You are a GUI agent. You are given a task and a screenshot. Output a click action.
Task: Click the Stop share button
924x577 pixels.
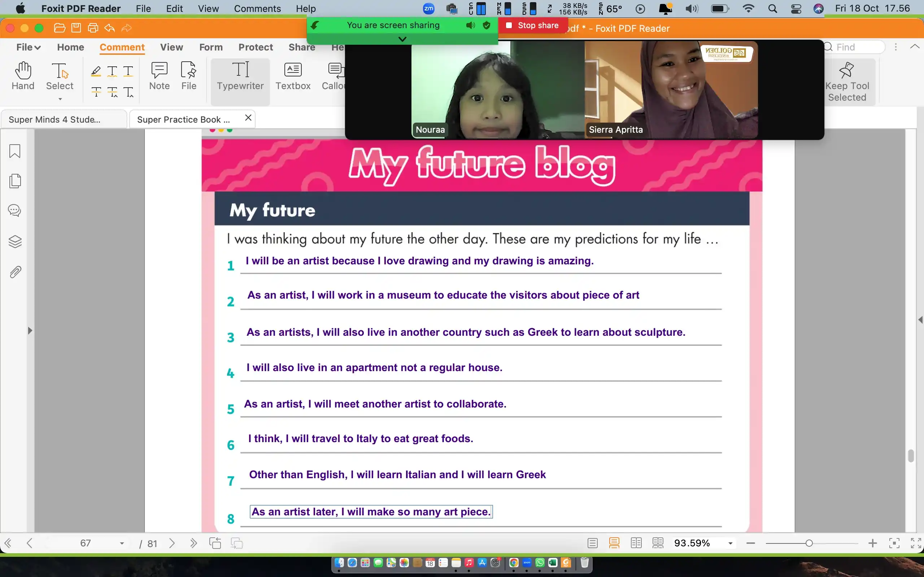coord(532,25)
